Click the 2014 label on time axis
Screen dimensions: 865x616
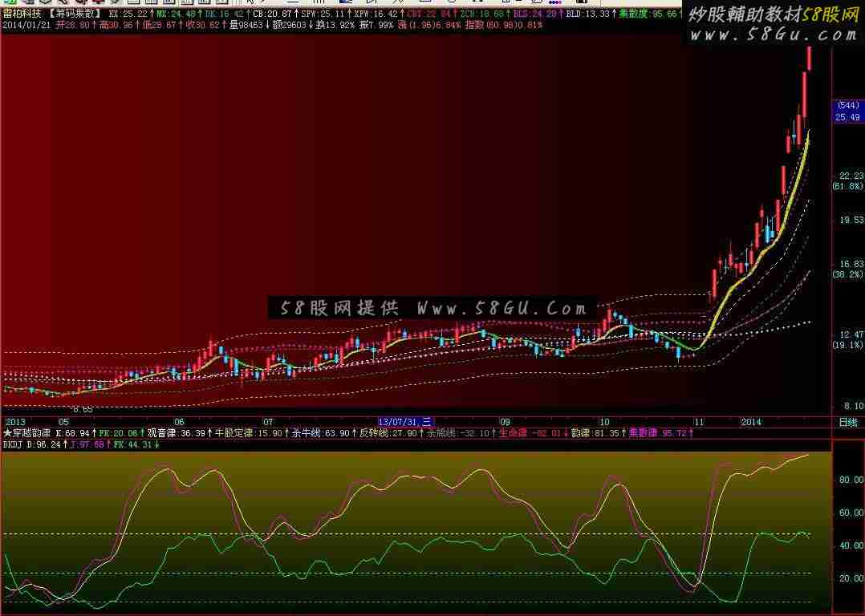[x=751, y=423]
